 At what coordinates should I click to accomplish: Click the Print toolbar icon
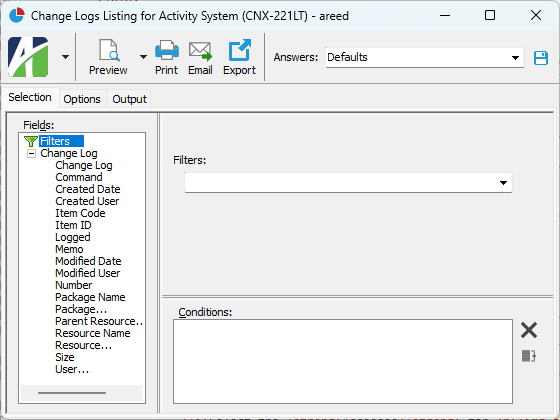point(166,50)
